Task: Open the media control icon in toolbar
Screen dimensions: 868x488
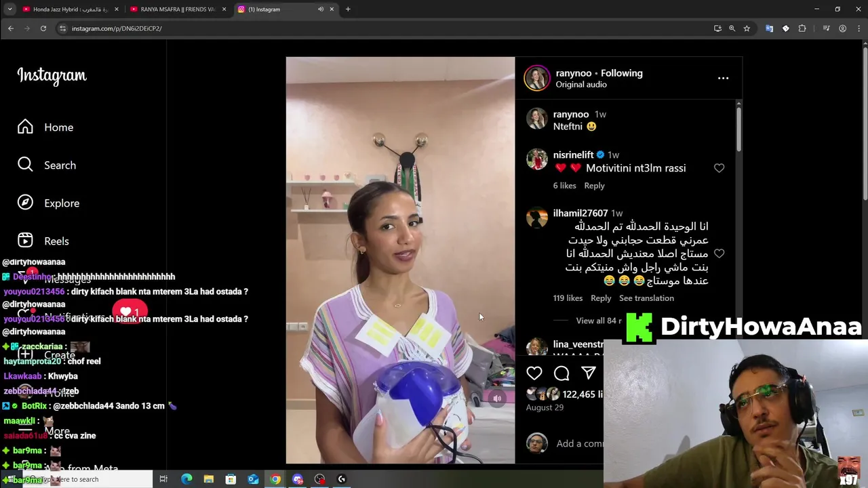Action: coord(826,28)
